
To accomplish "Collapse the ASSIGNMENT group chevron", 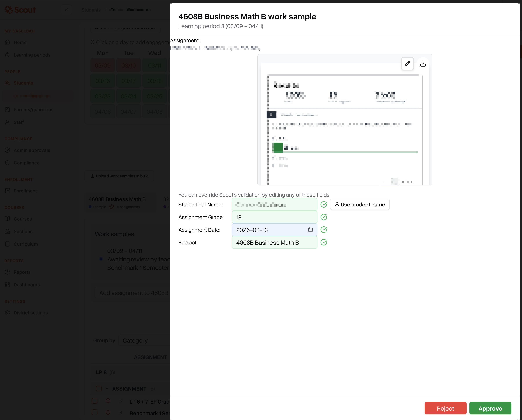I will tap(107, 388).
